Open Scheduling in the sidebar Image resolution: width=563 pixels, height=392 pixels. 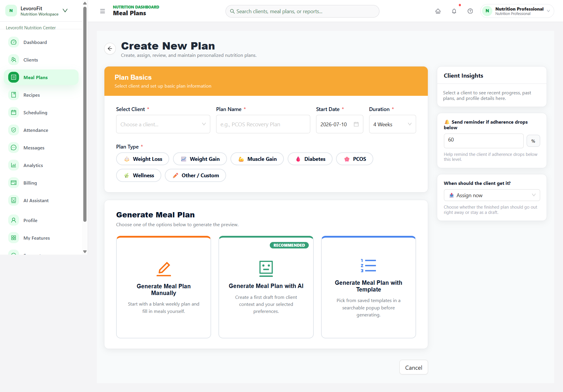point(41,113)
